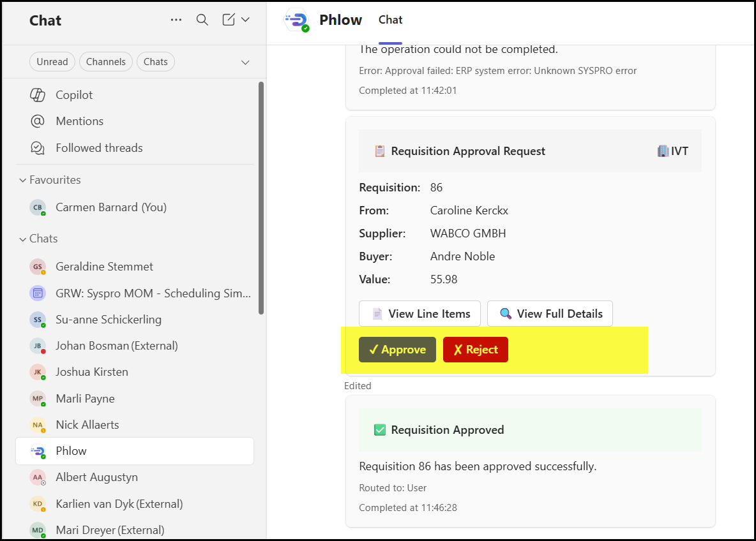Collapse the Favourites section
This screenshot has width=756, height=541.
pyautogui.click(x=23, y=181)
